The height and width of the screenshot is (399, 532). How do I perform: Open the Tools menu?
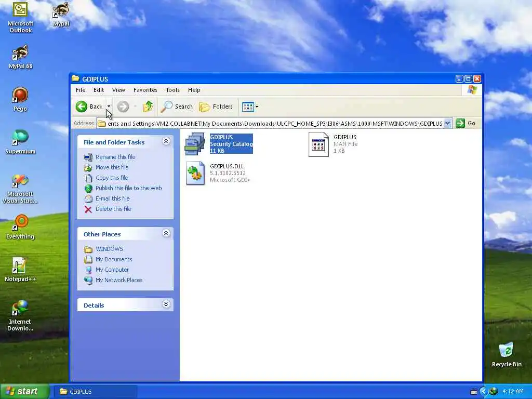pyautogui.click(x=172, y=90)
